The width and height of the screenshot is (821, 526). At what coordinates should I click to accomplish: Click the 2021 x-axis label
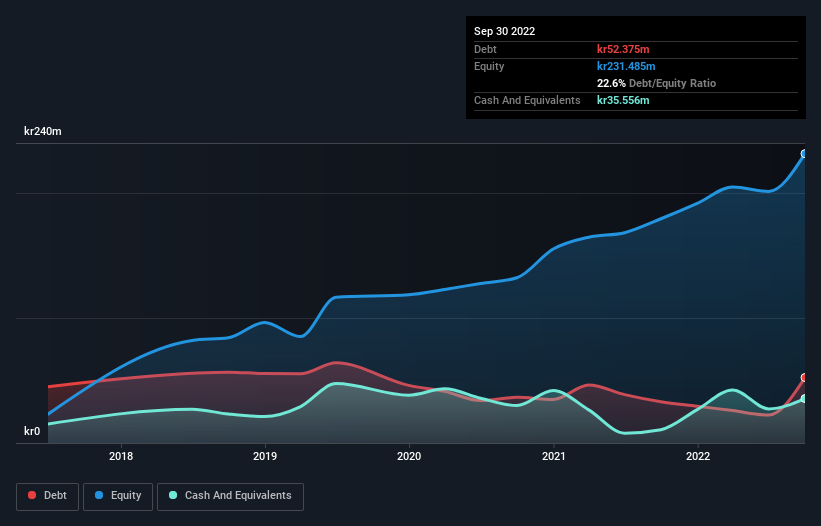pyautogui.click(x=553, y=456)
